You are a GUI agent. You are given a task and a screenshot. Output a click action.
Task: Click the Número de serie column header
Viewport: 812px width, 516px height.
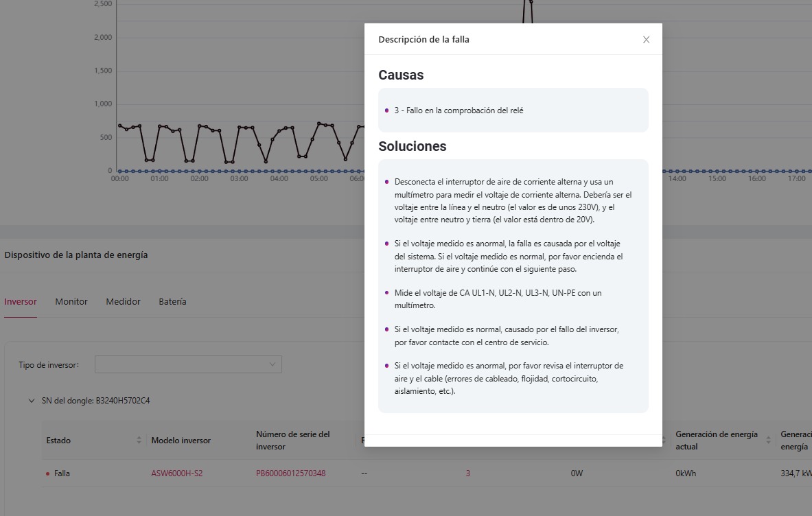coord(293,441)
